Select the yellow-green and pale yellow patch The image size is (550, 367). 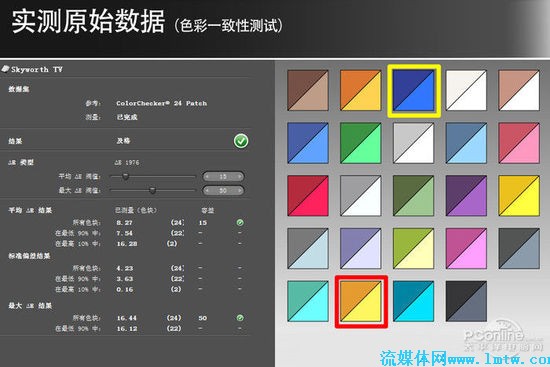click(414, 248)
